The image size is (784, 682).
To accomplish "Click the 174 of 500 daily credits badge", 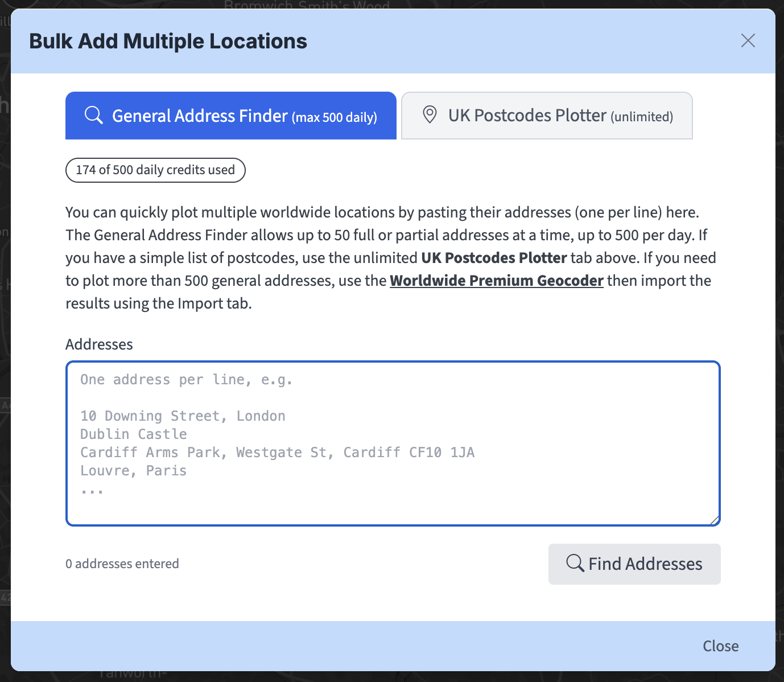I will [x=155, y=170].
